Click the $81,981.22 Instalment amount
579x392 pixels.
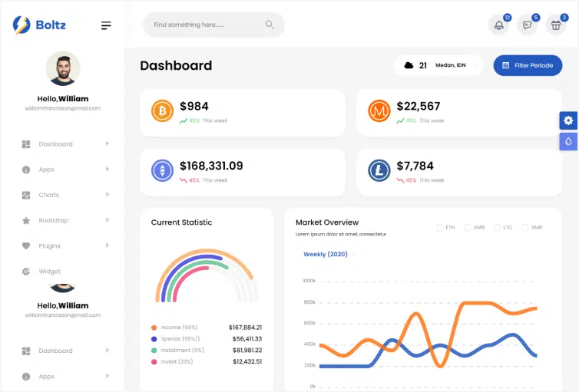point(247,351)
